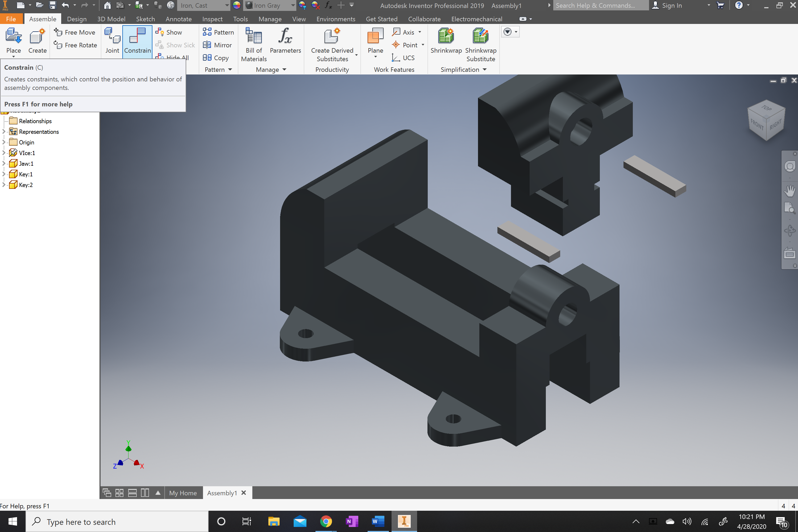The image size is (798, 532).
Task: Open the Iron, Cast material dropdown
Action: point(227,5)
